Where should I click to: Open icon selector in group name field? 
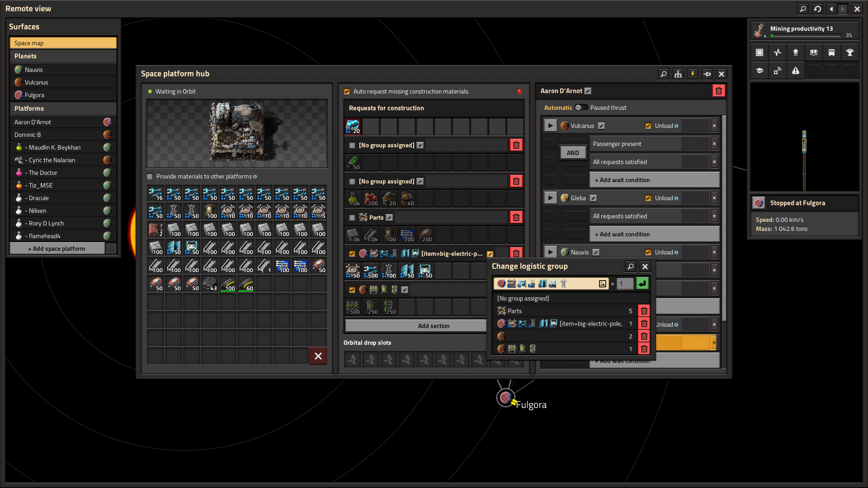pos(603,284)
